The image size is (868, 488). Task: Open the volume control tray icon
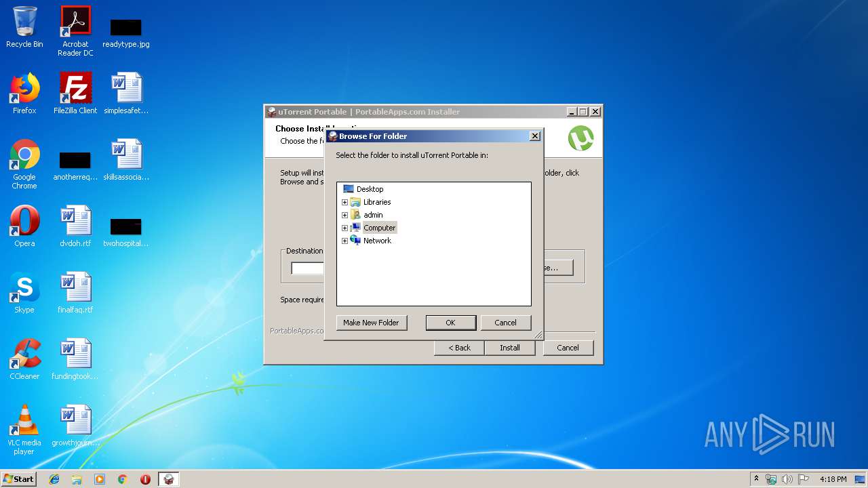pos(787,479)
